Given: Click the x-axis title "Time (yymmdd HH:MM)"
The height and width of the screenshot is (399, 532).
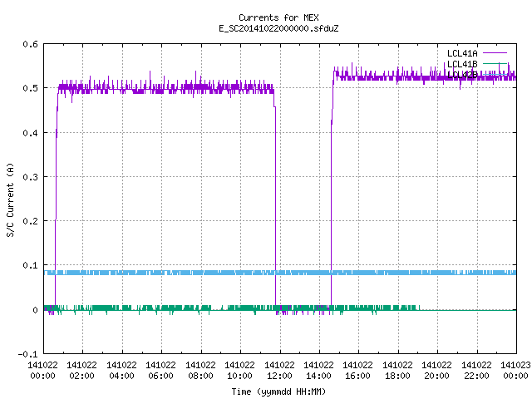Looking at the screenshot, I should pos(278,392).
